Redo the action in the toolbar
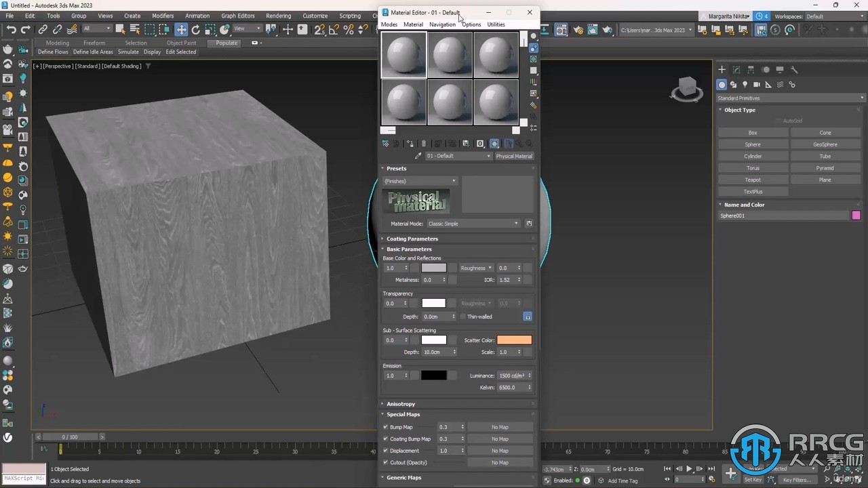Viewport: 868px width, 488px height. pos(26,29)
